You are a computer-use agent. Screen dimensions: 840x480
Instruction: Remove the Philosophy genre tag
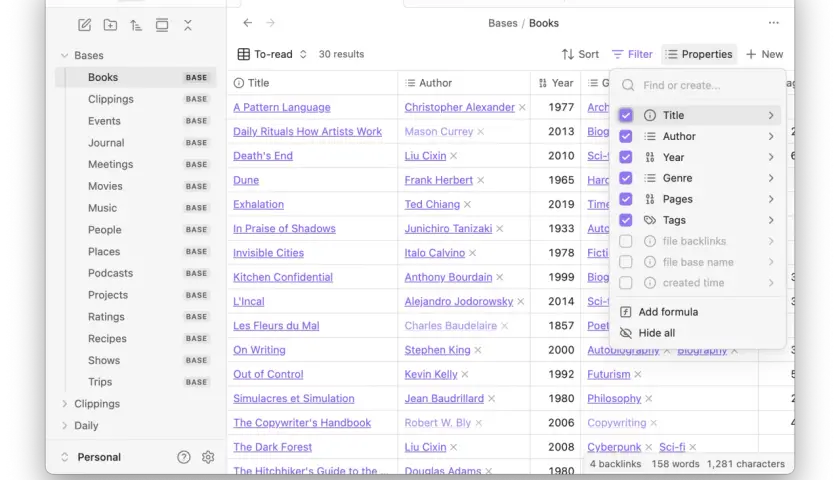click(x=649, y=399)
